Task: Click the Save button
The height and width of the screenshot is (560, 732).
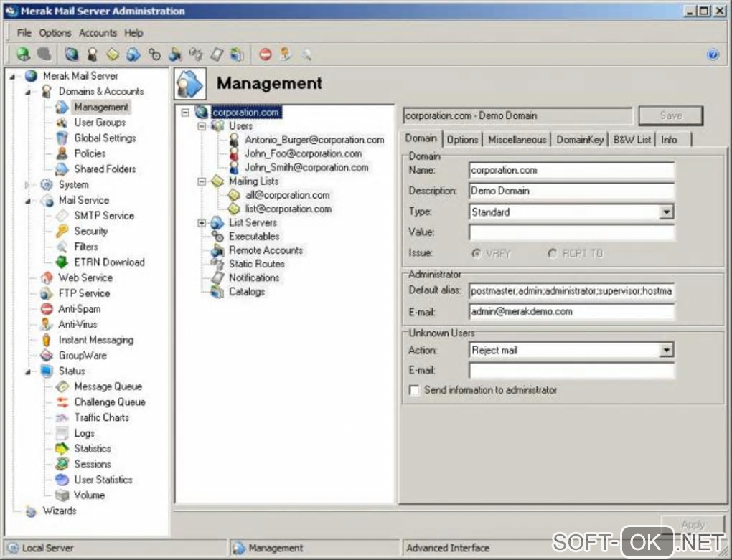Action: [670, 115]
